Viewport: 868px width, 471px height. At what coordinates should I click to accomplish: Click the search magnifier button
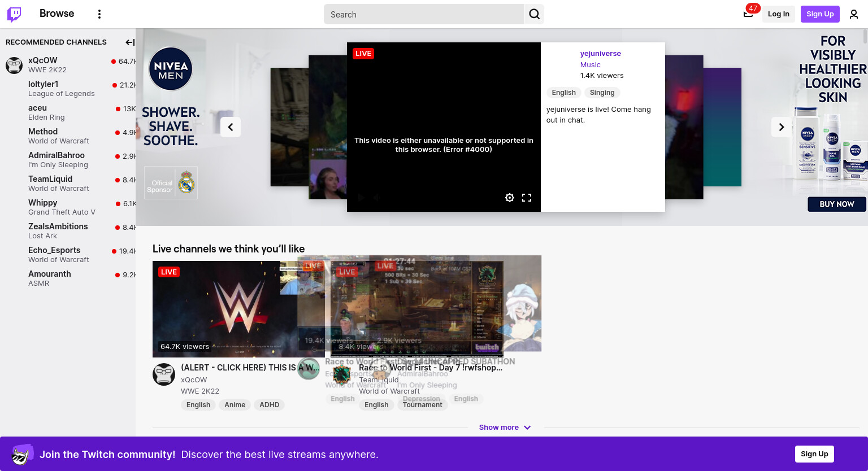[534, 14]
